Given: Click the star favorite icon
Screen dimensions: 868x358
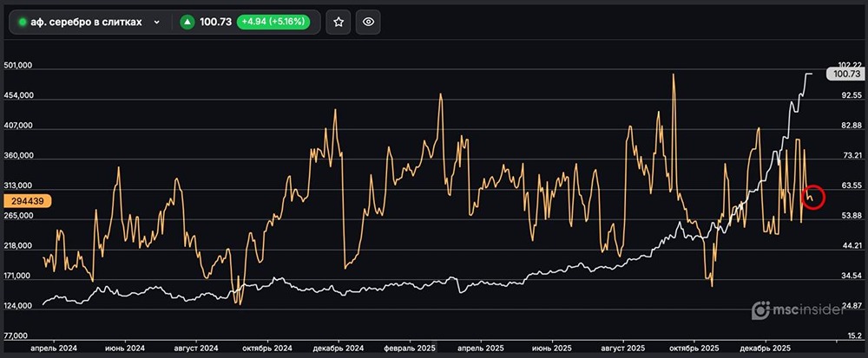Looking at the screenshot, I should [x=339, y=22].
